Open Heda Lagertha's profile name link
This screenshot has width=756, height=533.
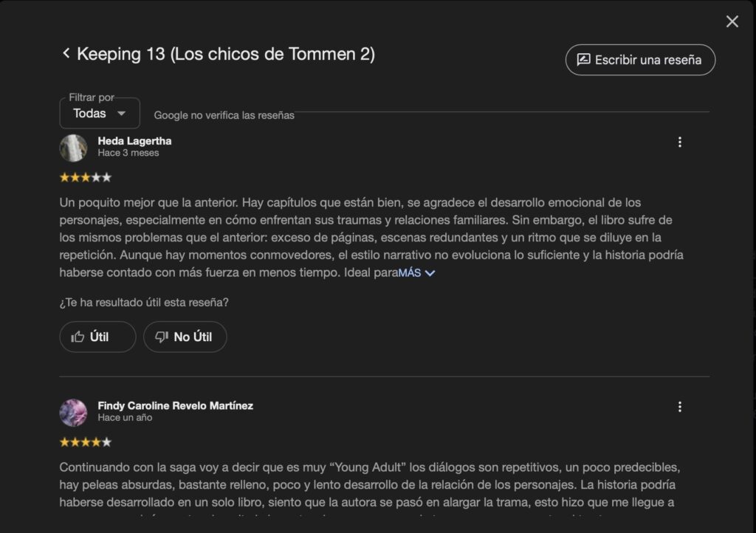coord(134,141)
